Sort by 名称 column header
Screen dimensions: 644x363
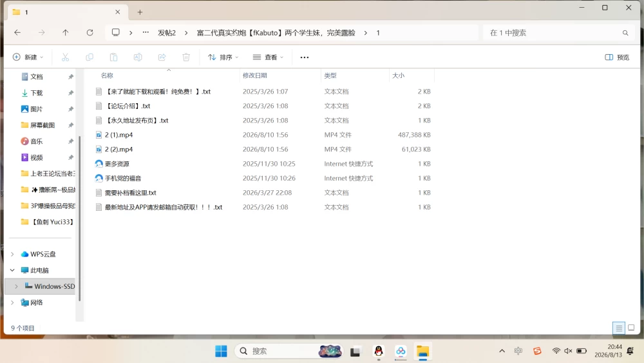(x=107, y=75)
